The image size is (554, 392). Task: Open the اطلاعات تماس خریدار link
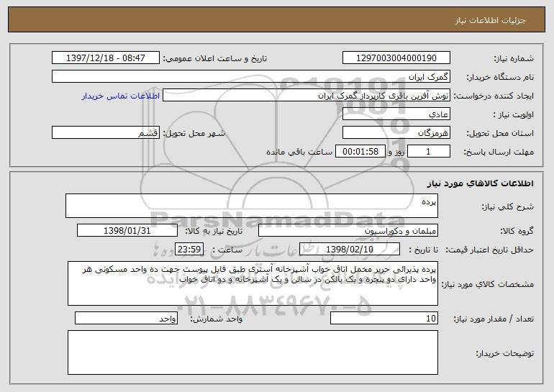pos(120,96)
